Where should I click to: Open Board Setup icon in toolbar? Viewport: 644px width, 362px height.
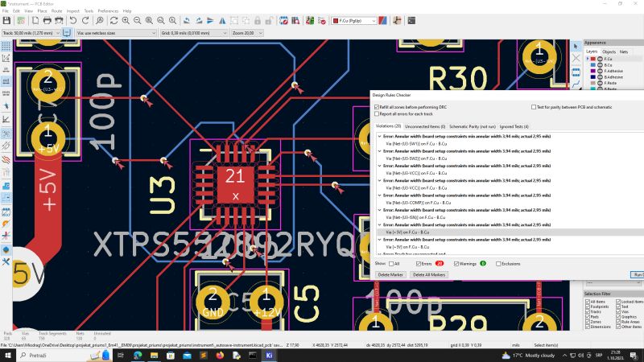[x=21, y=21]
